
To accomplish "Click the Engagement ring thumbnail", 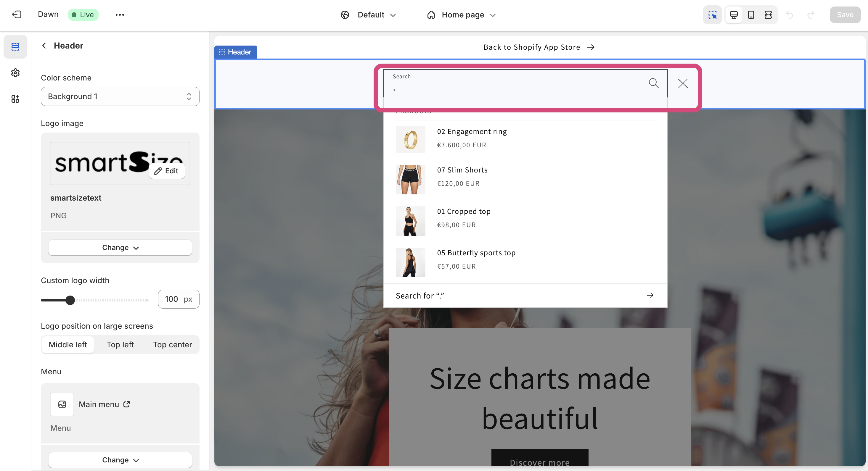I will point(410,139).
